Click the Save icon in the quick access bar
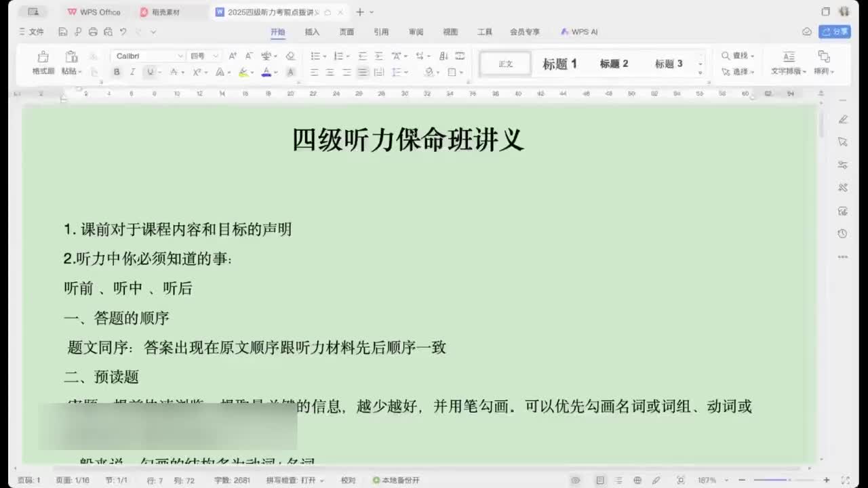The height and width of the screenshot is (488, 868). coord(63,32)
